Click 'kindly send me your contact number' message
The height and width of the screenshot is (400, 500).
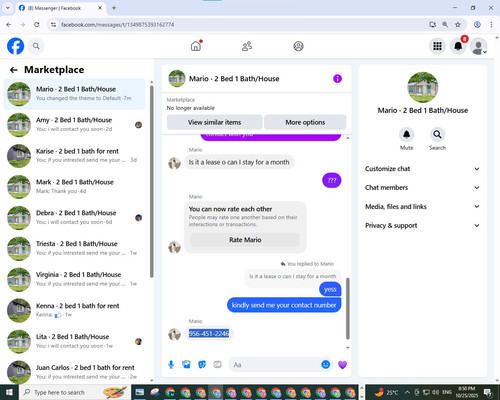tap(284, 305)
